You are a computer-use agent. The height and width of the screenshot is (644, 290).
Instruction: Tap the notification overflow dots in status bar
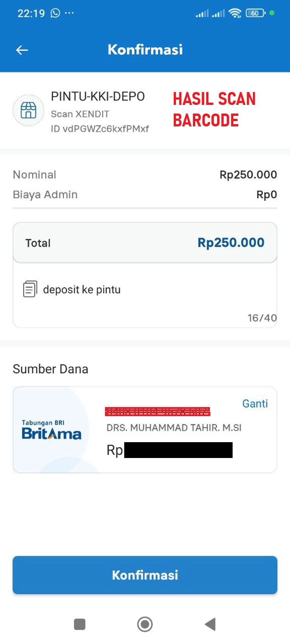69,13
